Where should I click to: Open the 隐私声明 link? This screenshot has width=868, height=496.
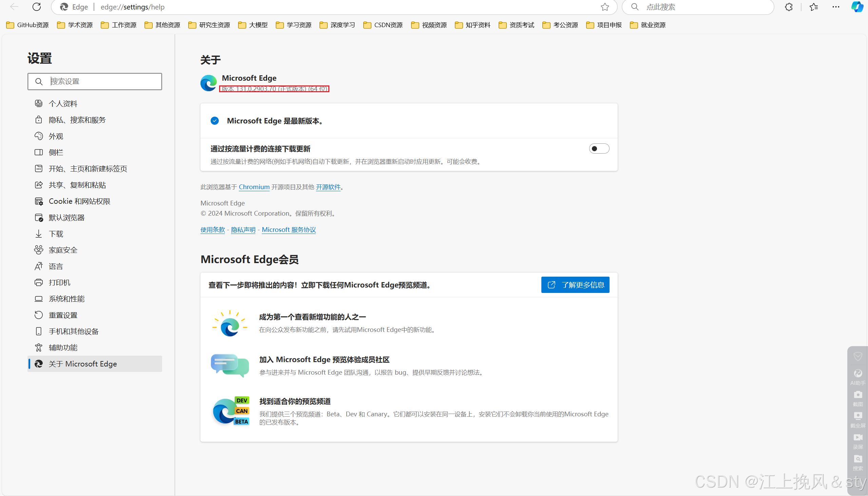[x=243, y=230]
